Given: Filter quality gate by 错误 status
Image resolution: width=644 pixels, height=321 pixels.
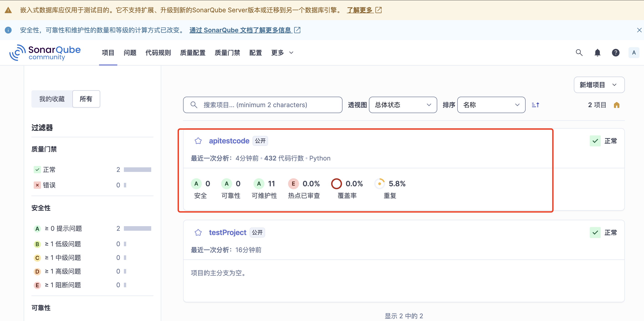Looking at the screenshot, I should tap(49, 185).
